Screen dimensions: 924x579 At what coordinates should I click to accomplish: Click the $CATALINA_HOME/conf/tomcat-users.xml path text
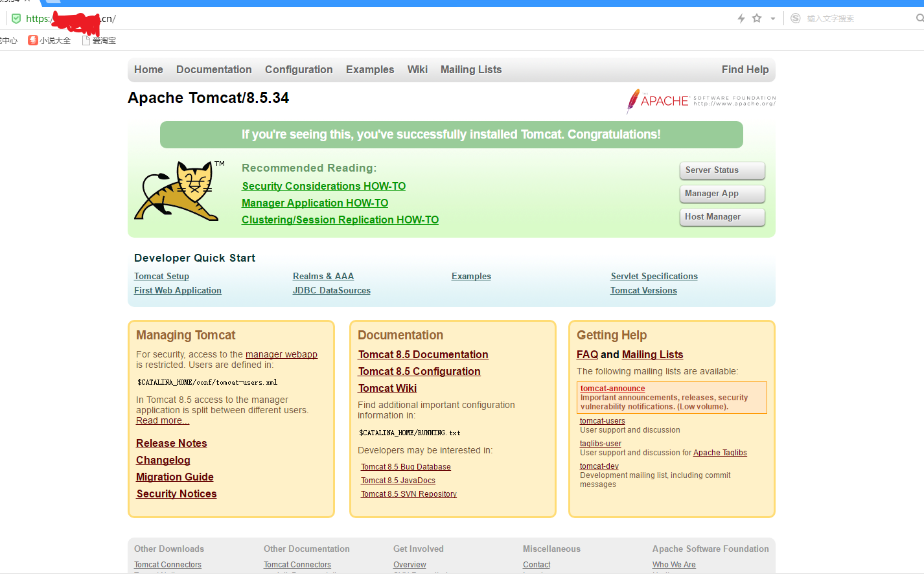207,382
